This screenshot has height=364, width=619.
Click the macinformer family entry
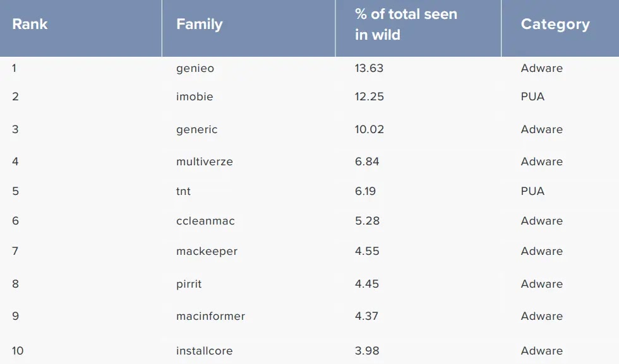pos(210,316)
